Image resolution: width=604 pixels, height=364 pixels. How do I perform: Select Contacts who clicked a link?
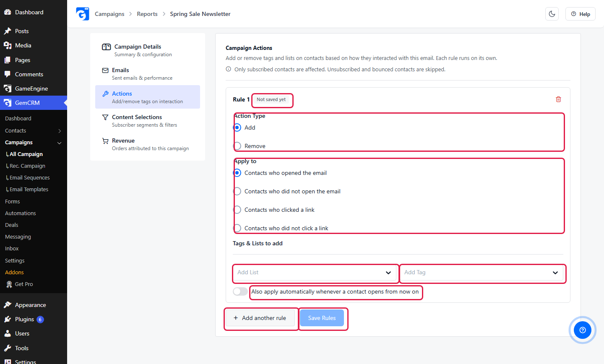[237, 210]
